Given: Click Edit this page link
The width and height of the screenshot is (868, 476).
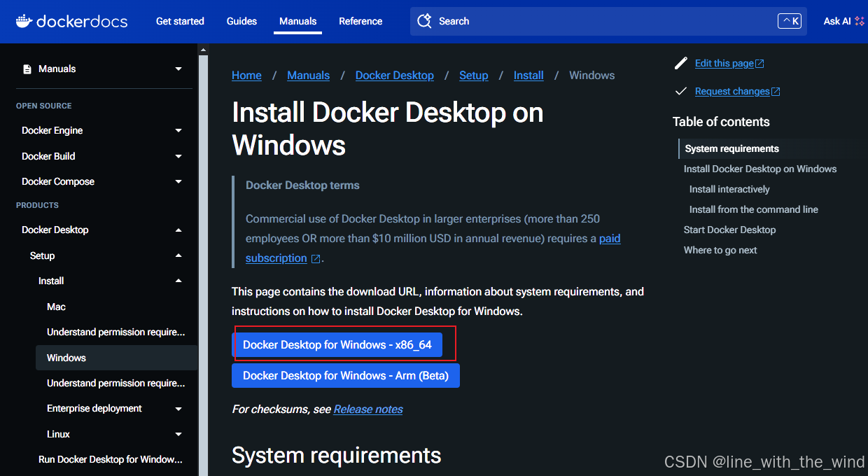Looking at the screenshot, I should (x=724, y=63).
